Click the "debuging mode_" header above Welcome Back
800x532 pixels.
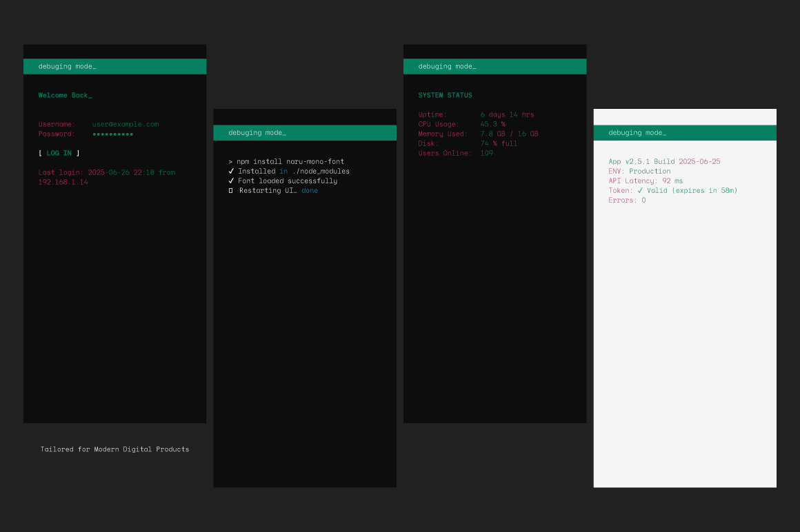[x=67, y=66]
